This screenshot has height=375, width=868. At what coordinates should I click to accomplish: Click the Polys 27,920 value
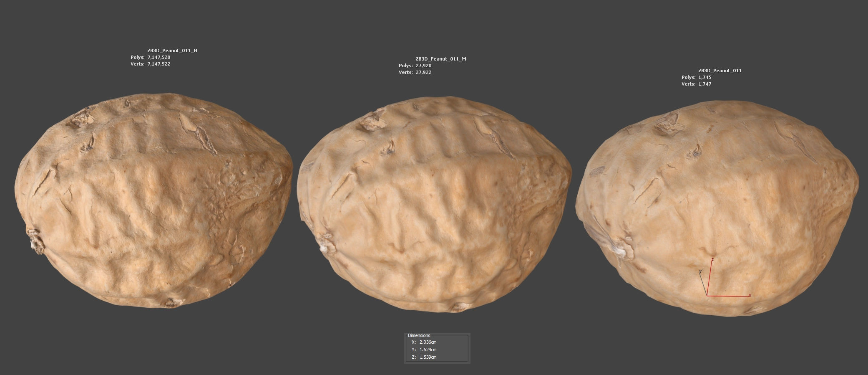click(423, 66)
